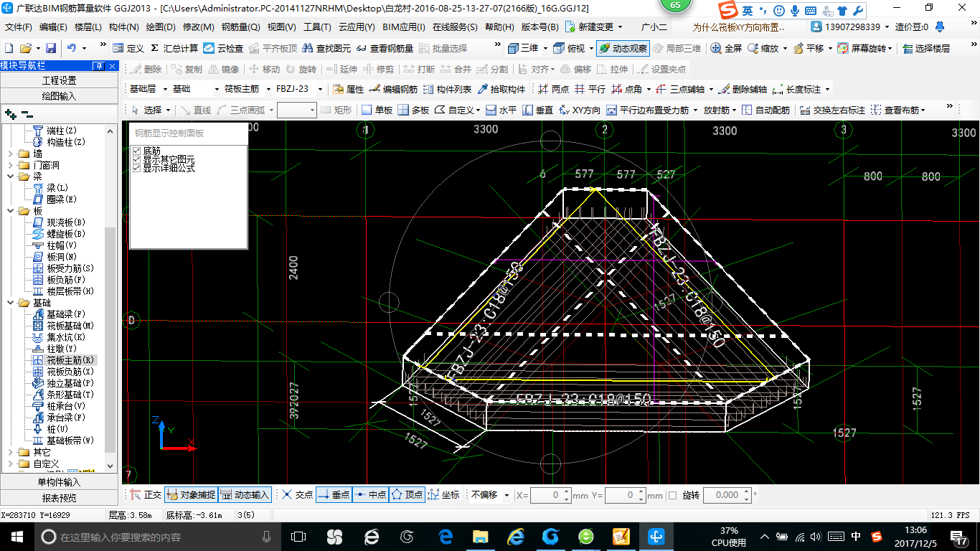Click 单构件输入 button
Screen dimensions: 980x551
coord(59,482)
